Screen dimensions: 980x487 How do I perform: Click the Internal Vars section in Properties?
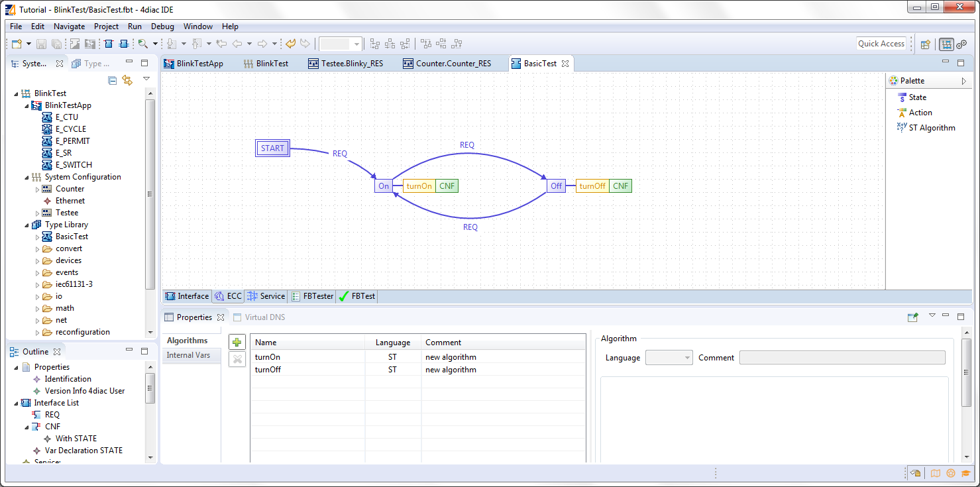(x=191, y=355)
